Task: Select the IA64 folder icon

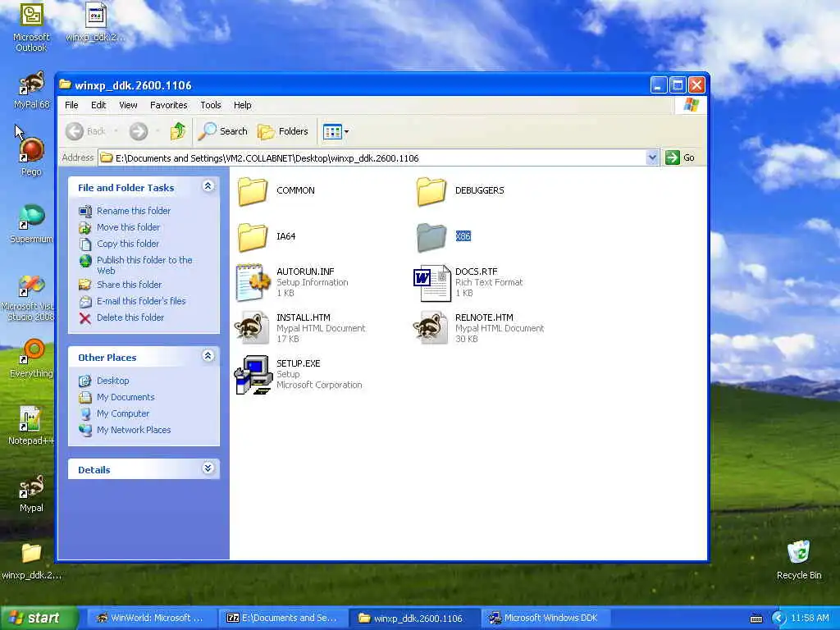Action: click(253, 237)
